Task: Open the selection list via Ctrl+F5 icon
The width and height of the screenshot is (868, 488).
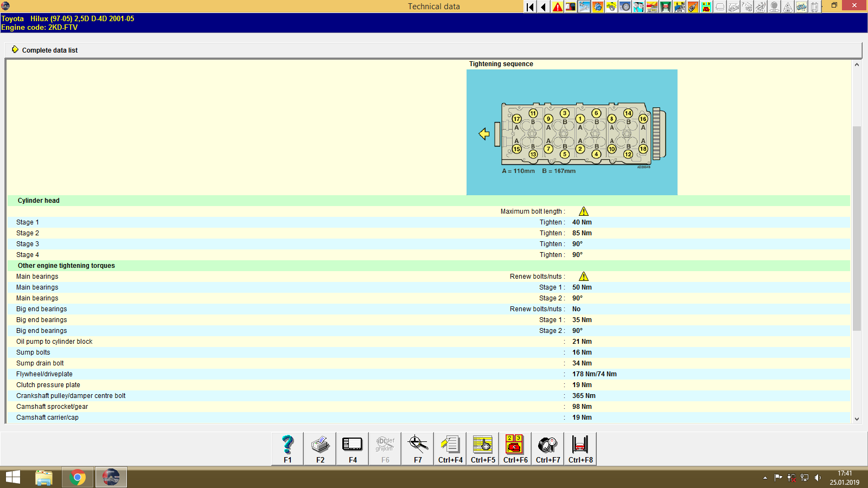Action: 482,446
